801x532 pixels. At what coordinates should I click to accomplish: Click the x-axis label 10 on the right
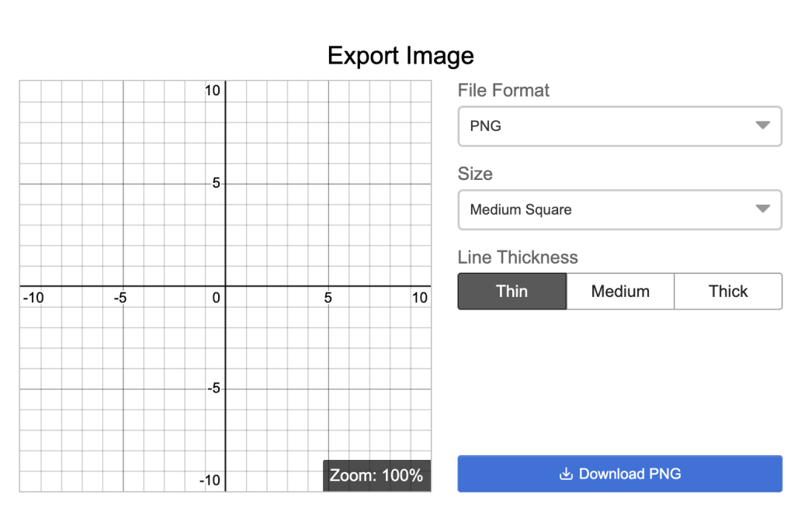click(419, 298)
